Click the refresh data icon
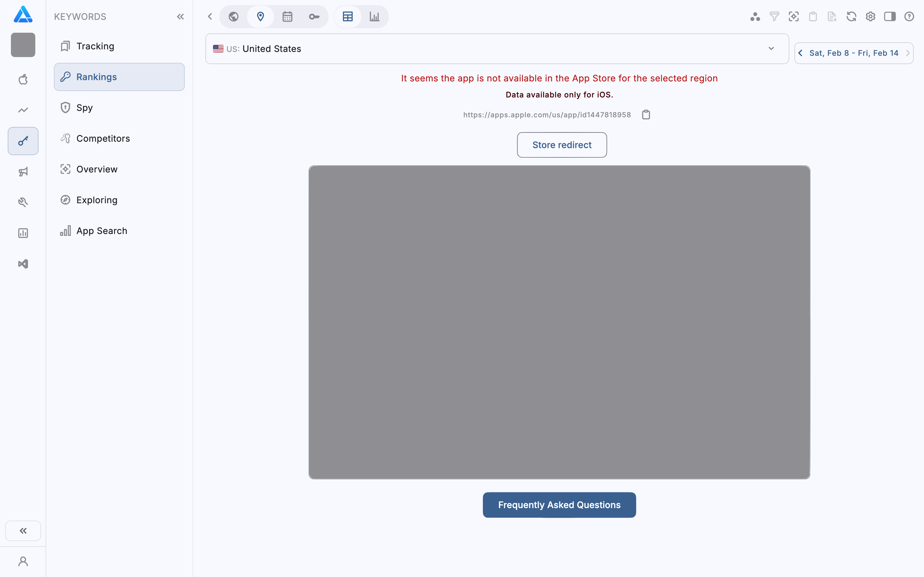This screenshot has height=577, width=924. coord(851,16)
